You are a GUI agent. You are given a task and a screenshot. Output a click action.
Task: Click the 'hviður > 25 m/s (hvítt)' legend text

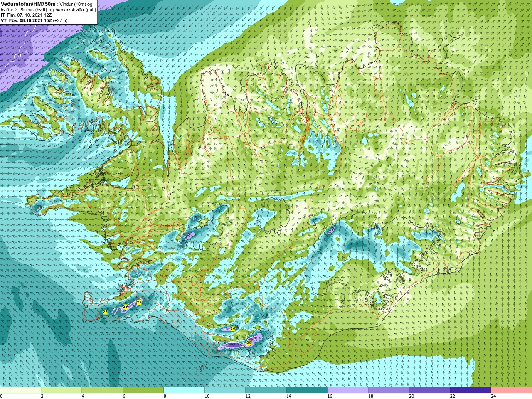point(25,9)
